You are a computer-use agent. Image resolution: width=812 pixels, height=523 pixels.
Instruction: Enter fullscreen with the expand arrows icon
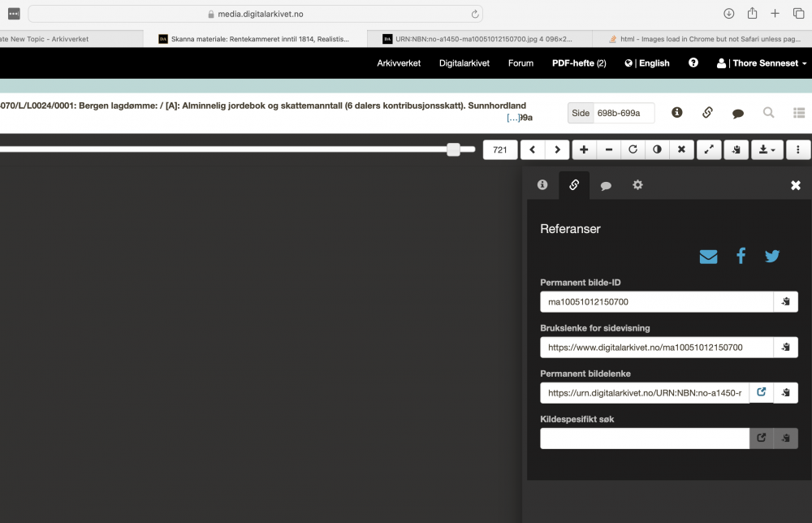coord(709,149)
